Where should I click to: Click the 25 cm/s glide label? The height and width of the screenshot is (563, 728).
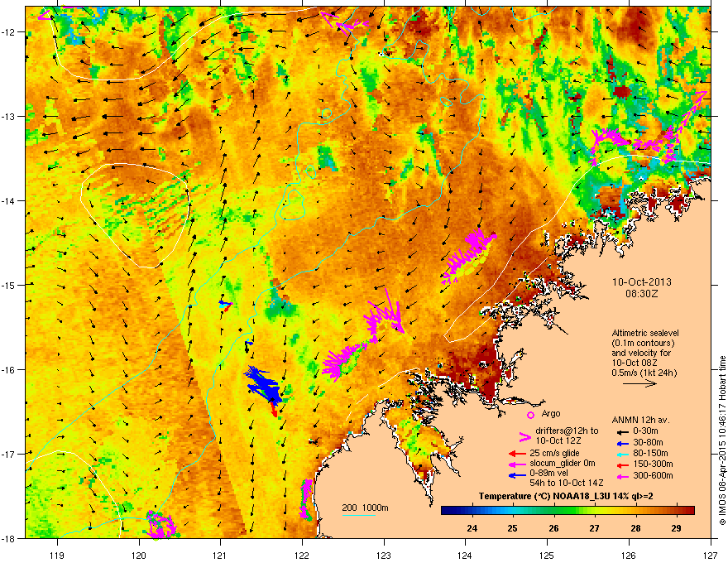point(554,453)
